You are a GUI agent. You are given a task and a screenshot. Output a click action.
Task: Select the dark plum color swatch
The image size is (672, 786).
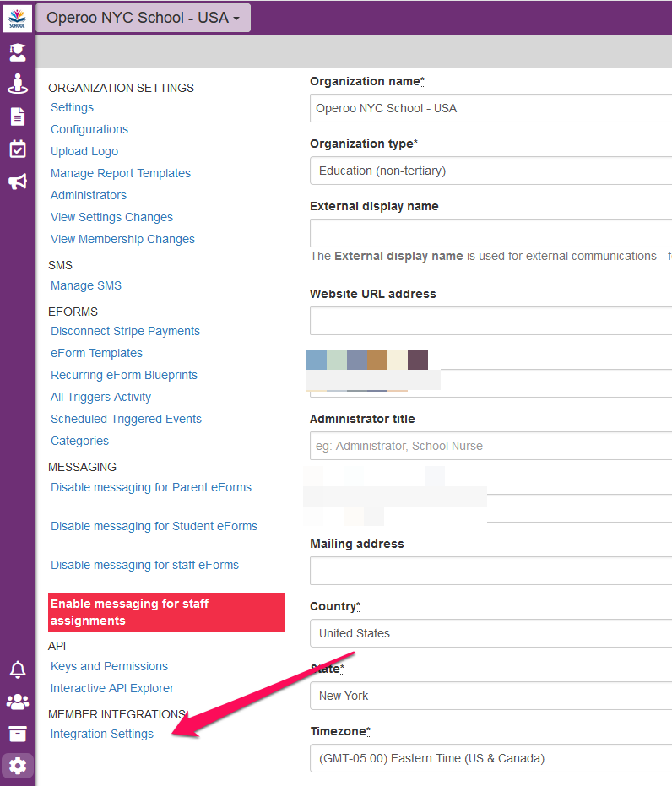pos(418,360)
